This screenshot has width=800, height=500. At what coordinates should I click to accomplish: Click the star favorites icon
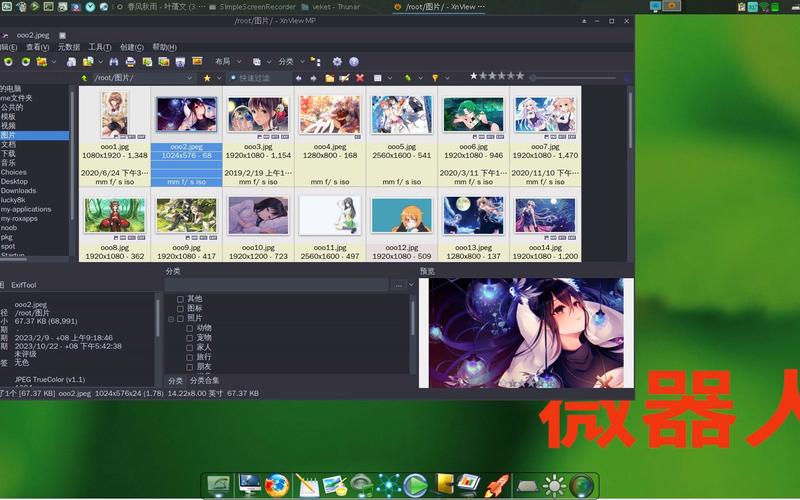pyautogui.click(x=207, y=78)
